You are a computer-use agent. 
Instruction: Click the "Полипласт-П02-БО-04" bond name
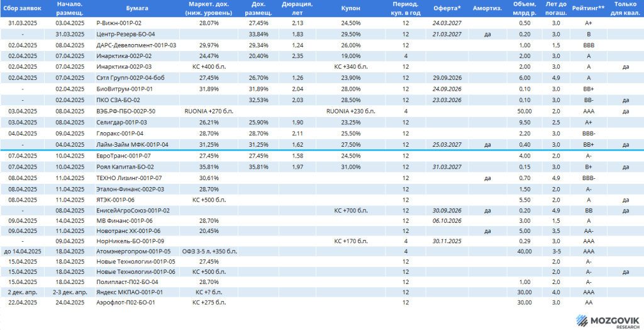pyautogui.click(x=127, y=282)
